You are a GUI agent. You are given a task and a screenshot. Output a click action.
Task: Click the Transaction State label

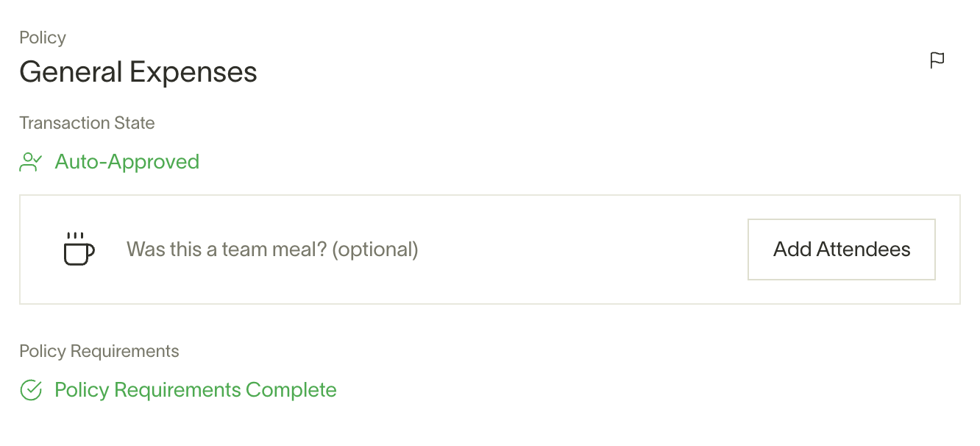[87, 123]
